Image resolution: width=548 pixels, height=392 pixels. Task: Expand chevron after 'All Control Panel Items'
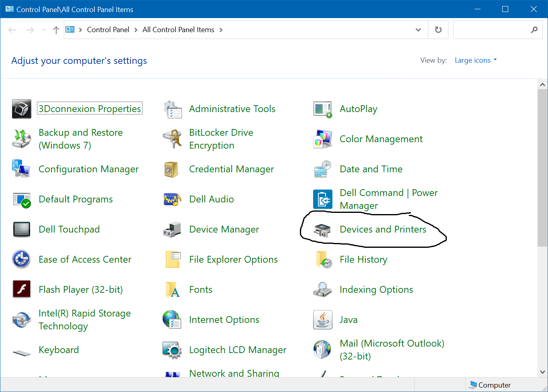click(221, 30)
